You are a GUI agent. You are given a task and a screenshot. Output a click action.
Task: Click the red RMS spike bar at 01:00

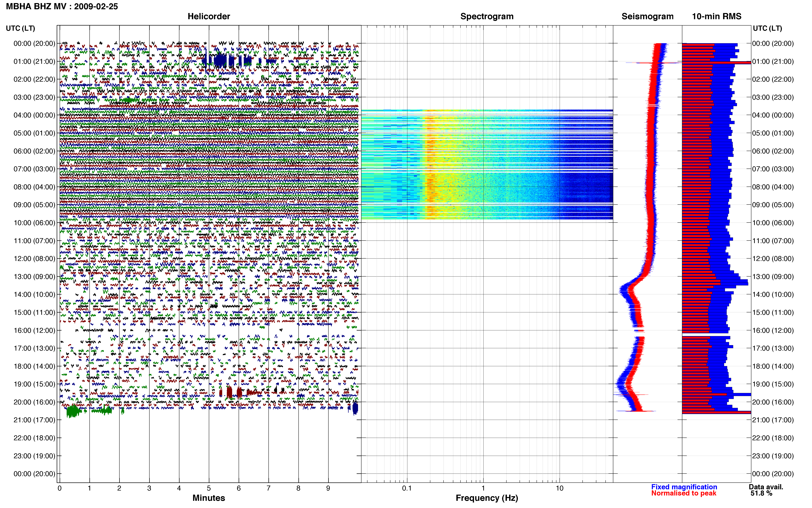coord(716,63)
